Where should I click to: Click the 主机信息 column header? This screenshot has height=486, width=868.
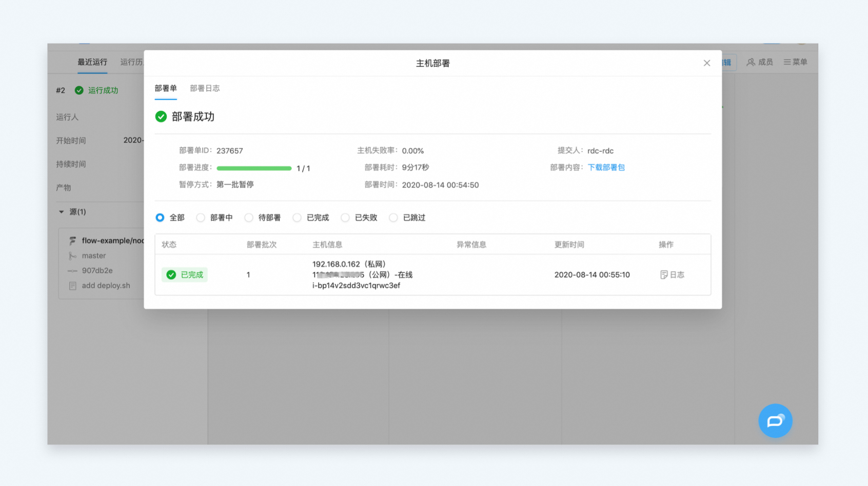[327, 245]
